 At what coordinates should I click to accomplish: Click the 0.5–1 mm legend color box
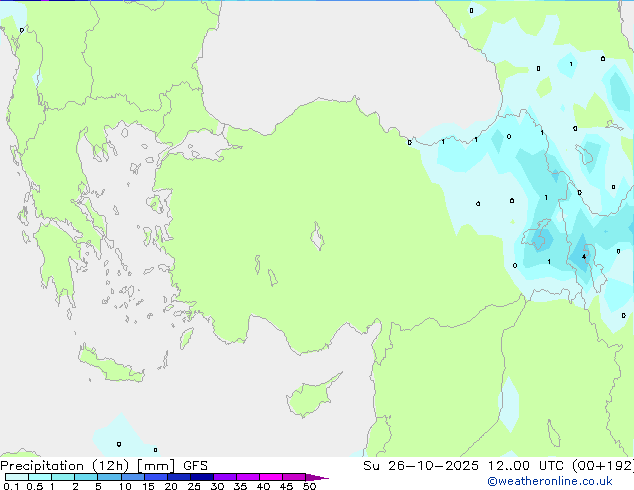40,477
